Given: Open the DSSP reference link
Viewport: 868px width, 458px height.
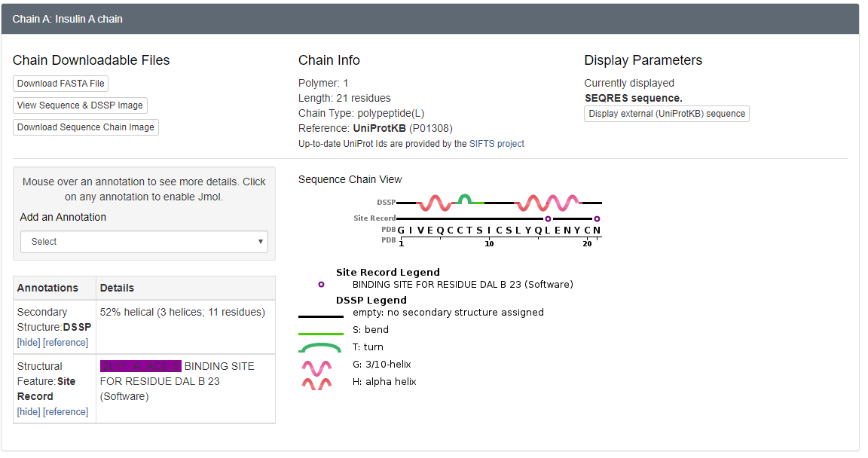Looking at the screenshot, I should 66,343.
